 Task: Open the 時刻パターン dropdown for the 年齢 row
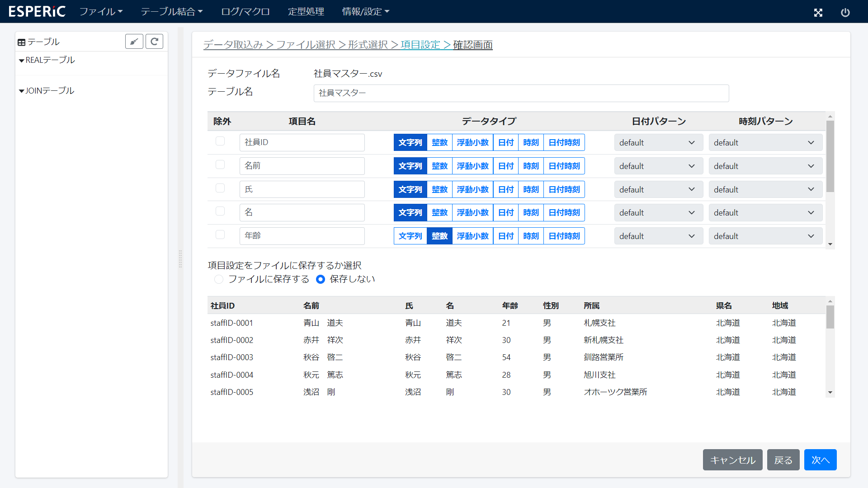coord(765,235)
